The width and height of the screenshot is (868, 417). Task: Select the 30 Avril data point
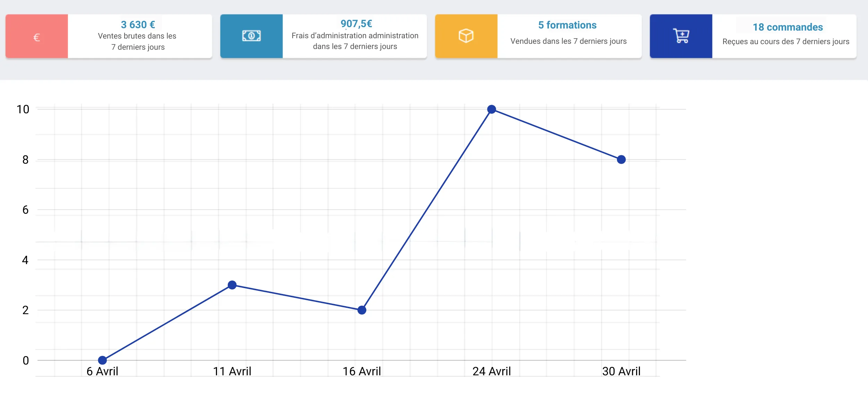pyautogui.click(x=621, y=160)
